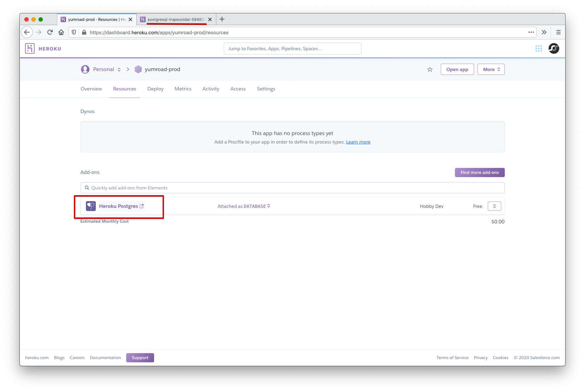Open the More dropdown button

(x=491, y=69)
